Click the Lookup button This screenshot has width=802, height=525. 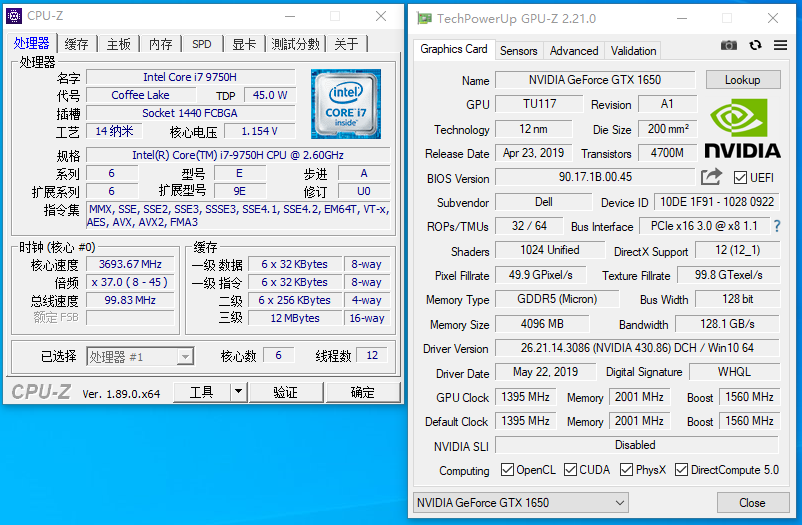pos(743,80)
